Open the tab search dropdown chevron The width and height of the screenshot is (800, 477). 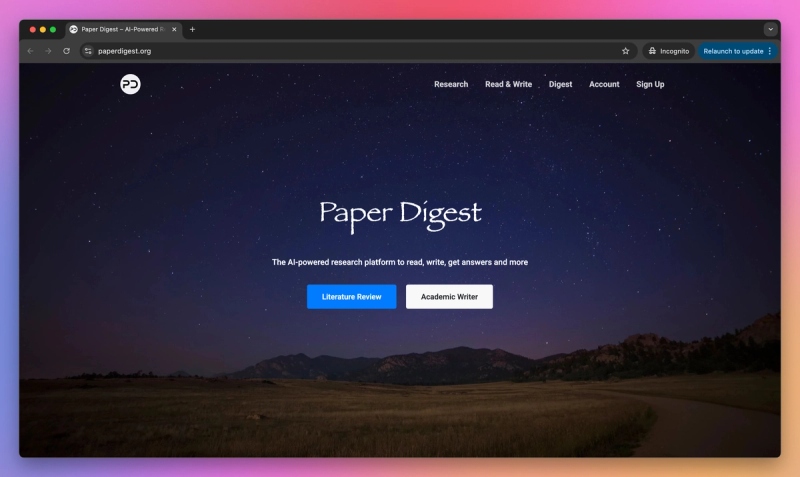click(x=770, y=30)
